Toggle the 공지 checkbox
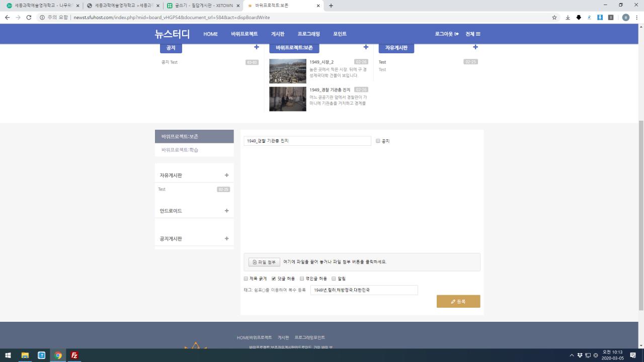The image size is (644, 362). click(x=378, y=141)
